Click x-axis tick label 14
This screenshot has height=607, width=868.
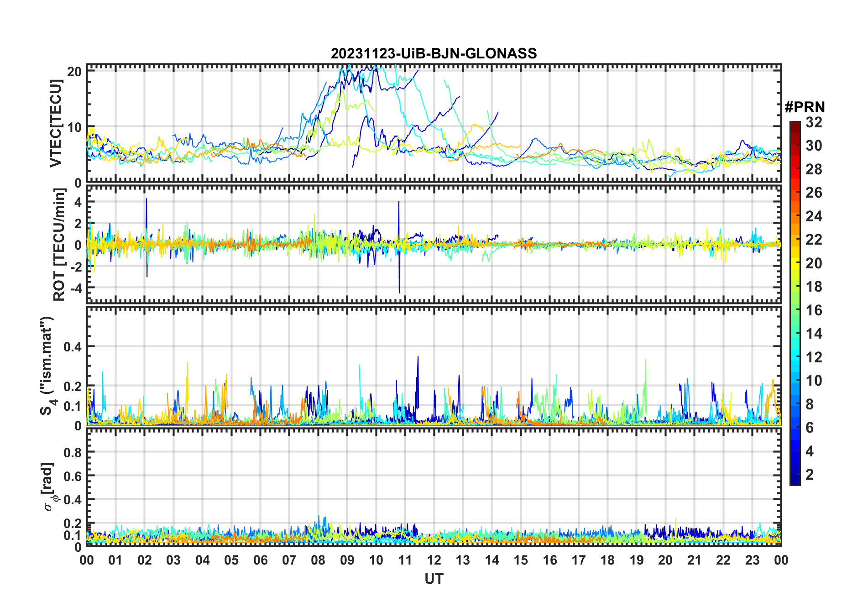point(492,560)
